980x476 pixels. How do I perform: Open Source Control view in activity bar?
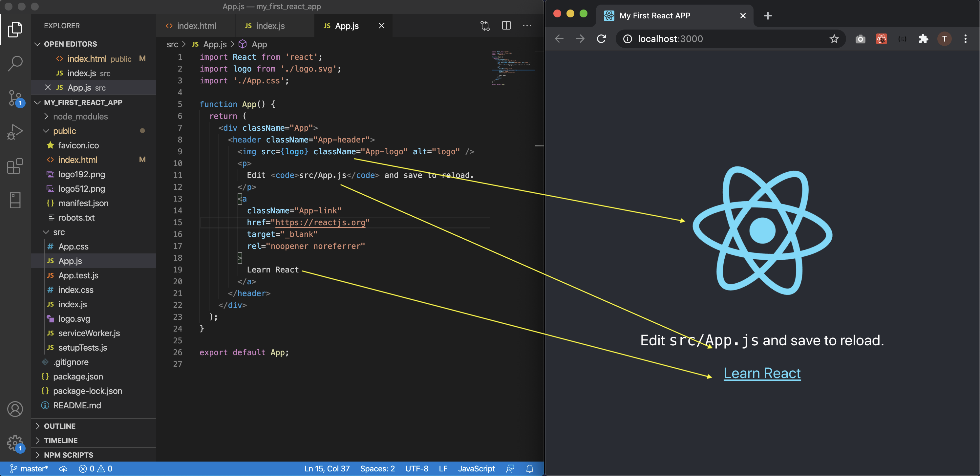pyautogui.click(x=15, y=98)
